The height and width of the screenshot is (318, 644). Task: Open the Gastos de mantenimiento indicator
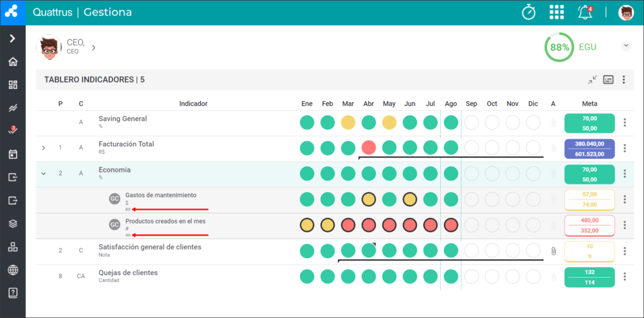[160, 195]
